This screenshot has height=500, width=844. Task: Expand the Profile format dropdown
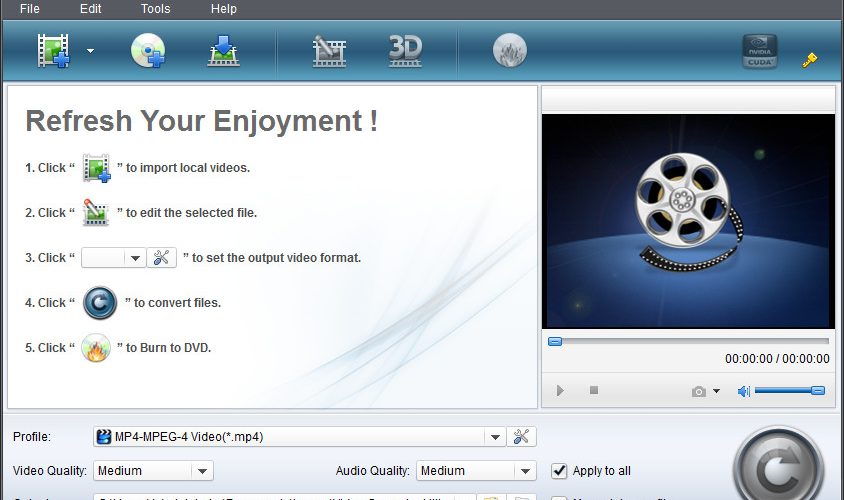coord(495,437)
